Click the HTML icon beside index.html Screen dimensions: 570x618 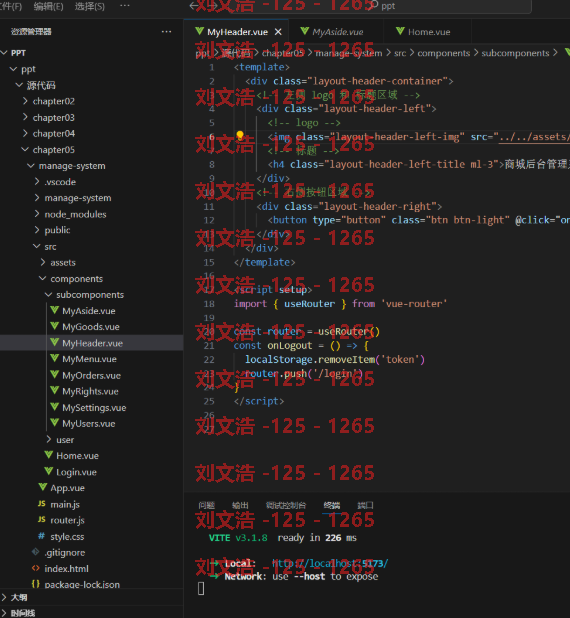[x=35, y=568]
